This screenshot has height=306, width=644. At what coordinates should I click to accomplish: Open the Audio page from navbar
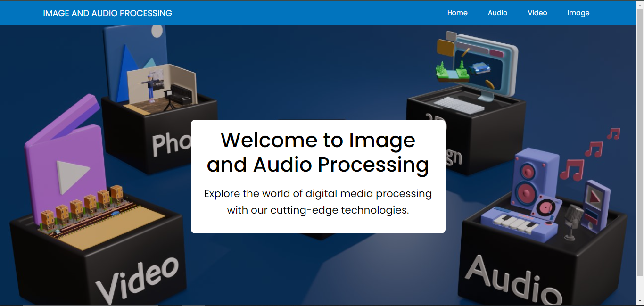click(497, 13)
